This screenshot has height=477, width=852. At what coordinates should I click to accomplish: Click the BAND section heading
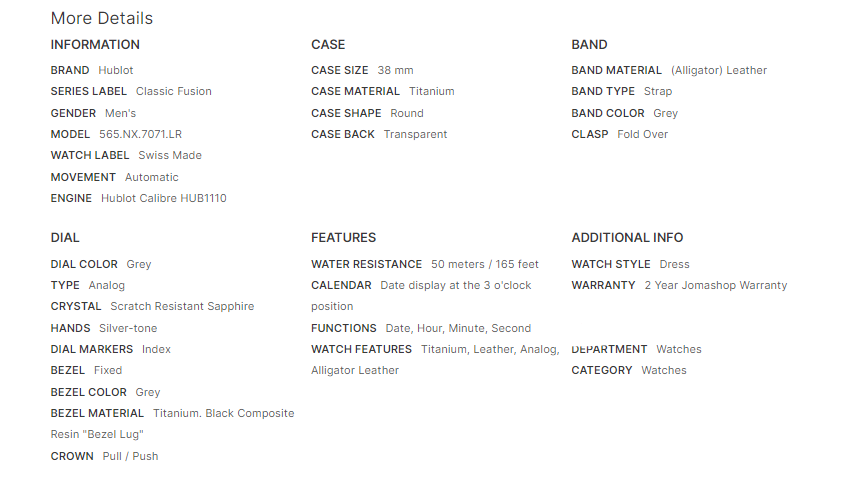(x=589, y=44)
